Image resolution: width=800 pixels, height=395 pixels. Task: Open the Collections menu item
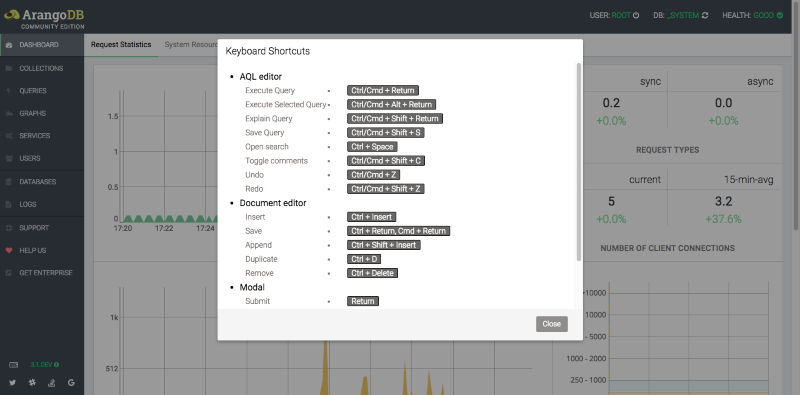[42, 68]
